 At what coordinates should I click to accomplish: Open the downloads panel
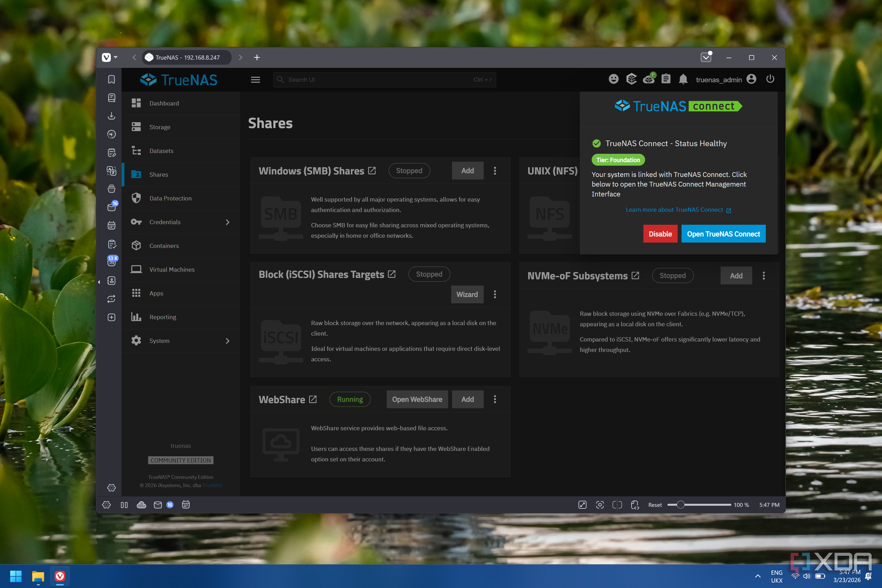point(111,116)
